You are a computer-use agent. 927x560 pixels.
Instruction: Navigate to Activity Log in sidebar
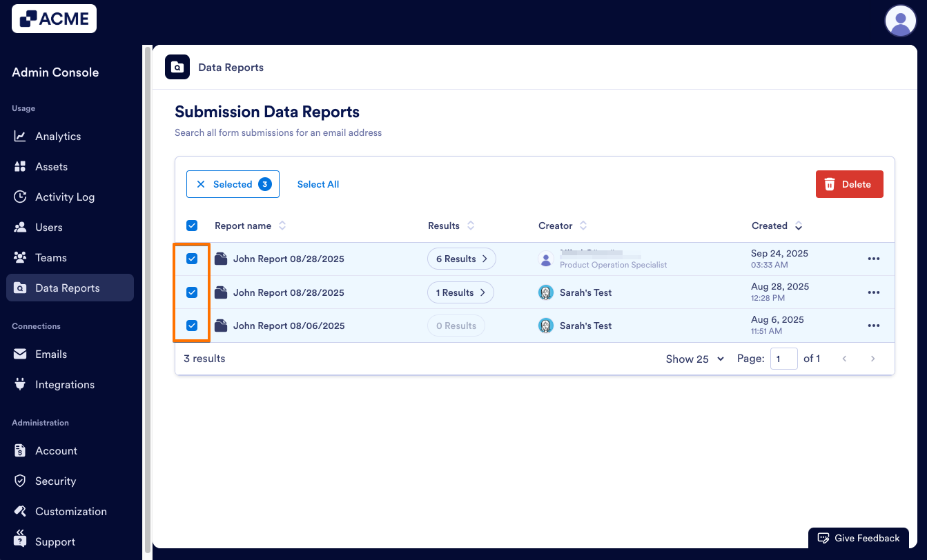tap(65, 197)
